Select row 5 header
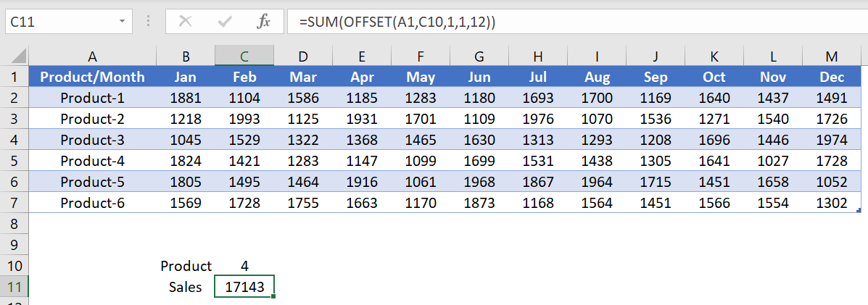 coord(15,161)
